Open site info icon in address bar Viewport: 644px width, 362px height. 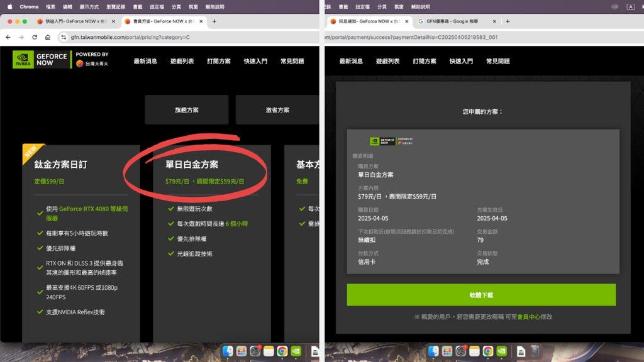point(65,37)
